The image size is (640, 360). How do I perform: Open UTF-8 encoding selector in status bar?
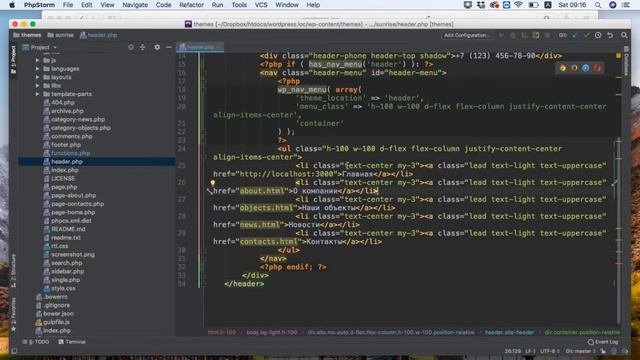[550, 351]
